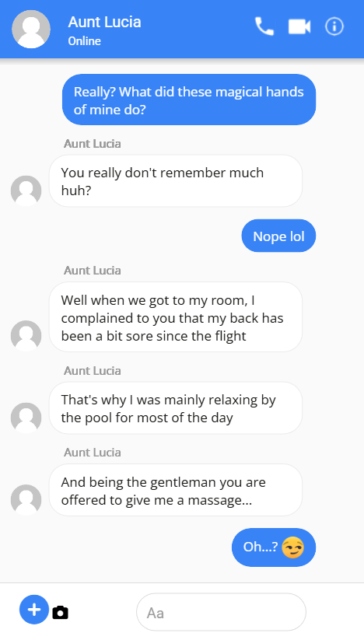Select the 'offered to give me a massage' bubble
364x640 pixels.
coord(176,490)
